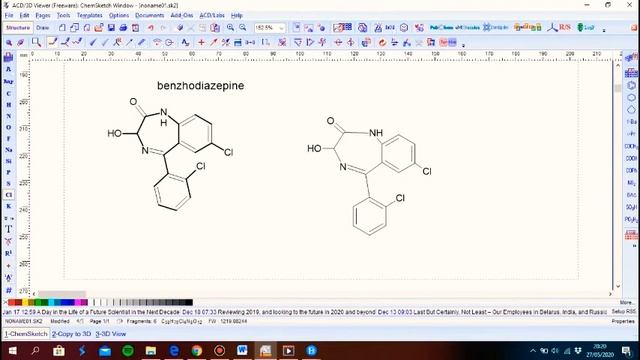The height and width of the screenshot is (360, 640).
Task: Pick Sodium from the atom palette
Action: pos(9,150)
